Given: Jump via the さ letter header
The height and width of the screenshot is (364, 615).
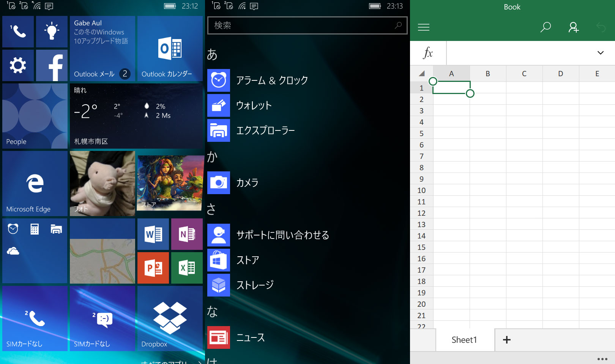Looking at the screenshot, I should click(211, 209).
